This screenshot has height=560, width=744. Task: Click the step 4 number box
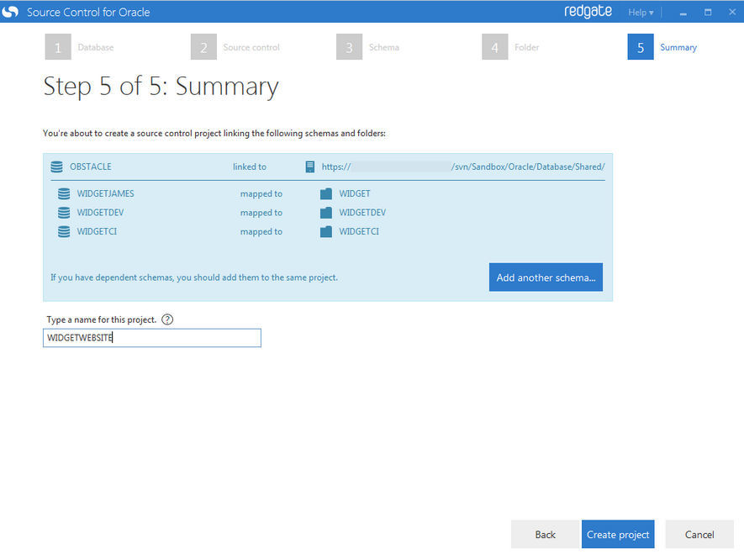pyautogui.click(x=495, y=46)
